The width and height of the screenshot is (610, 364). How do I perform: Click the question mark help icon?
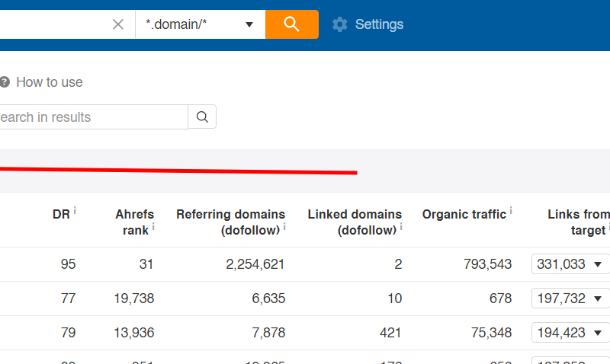[5, 82]
